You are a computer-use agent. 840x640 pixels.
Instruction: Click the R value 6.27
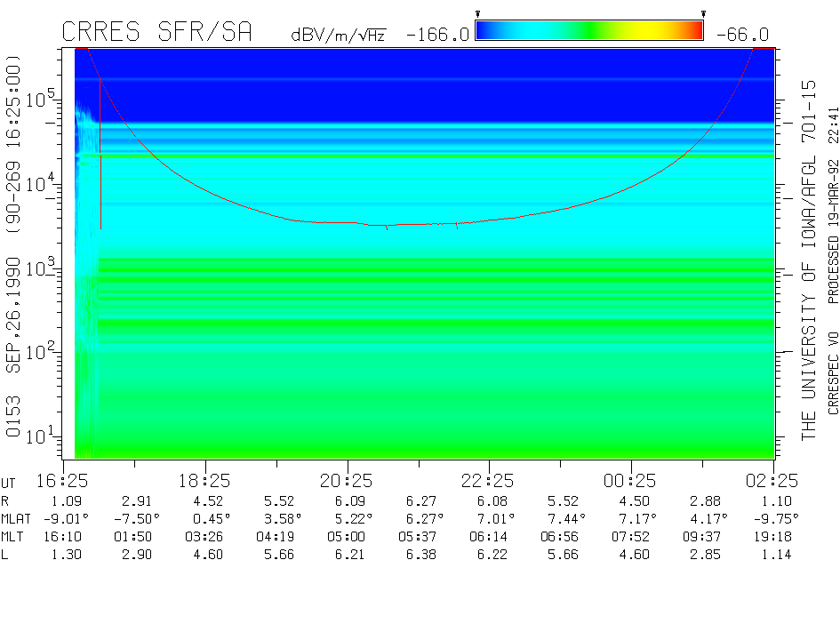421,501
